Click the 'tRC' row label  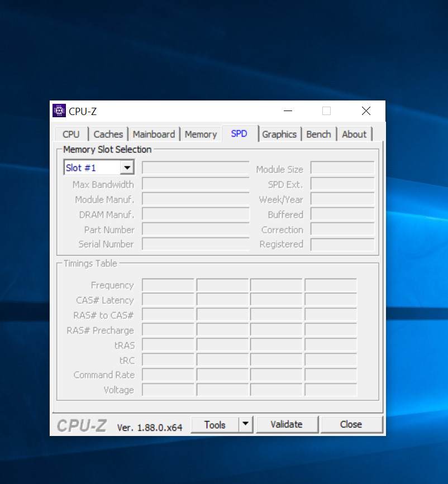pyautogui.click(x=127, y=361)
